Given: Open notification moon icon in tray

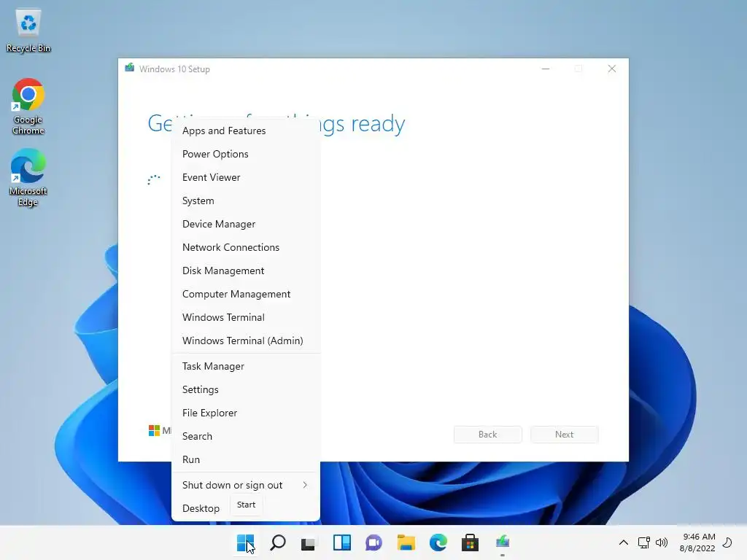Looking at the screenshot, I should [x=727, y=542].
